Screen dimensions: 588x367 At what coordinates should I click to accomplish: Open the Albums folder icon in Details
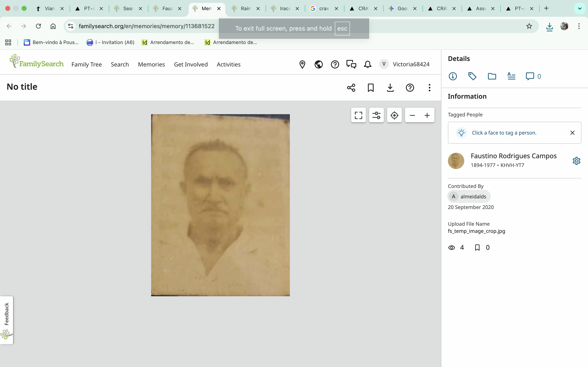click(x=492, y=76)
